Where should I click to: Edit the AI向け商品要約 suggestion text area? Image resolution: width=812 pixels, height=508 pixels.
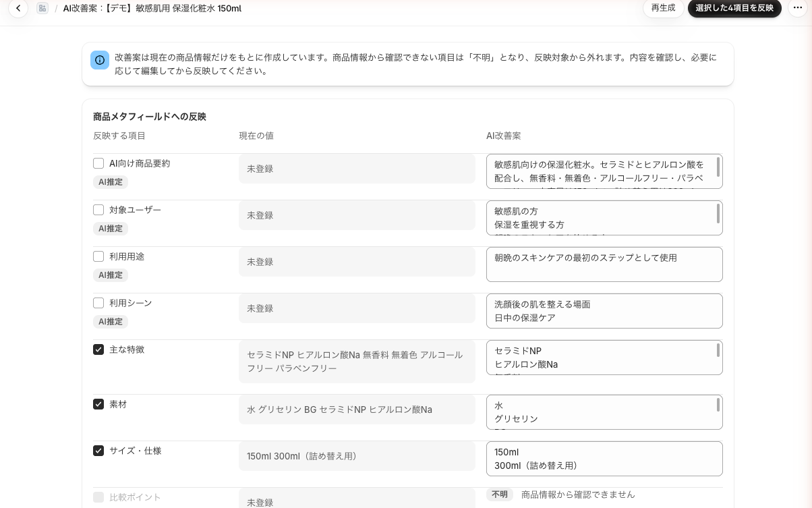click(x=604, y=171)
